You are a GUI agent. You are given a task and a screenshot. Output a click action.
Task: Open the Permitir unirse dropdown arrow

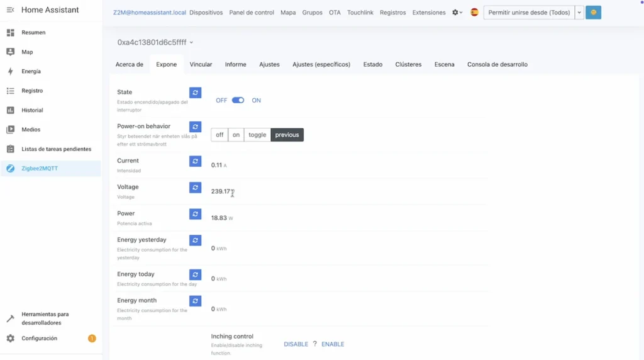[x=579, y=13]
